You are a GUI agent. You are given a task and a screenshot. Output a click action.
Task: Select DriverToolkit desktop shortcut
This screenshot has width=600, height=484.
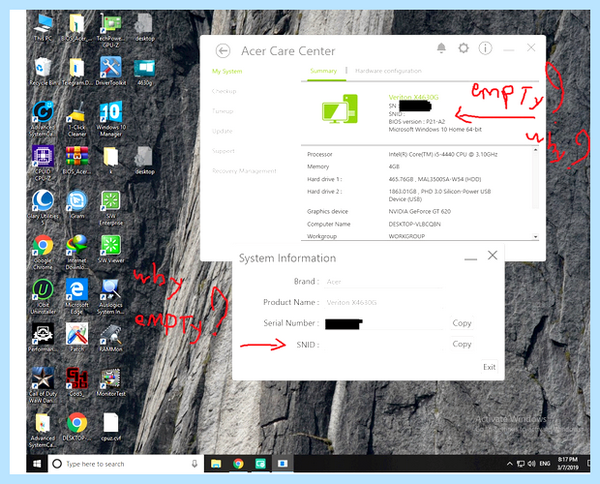coord(111,71)
